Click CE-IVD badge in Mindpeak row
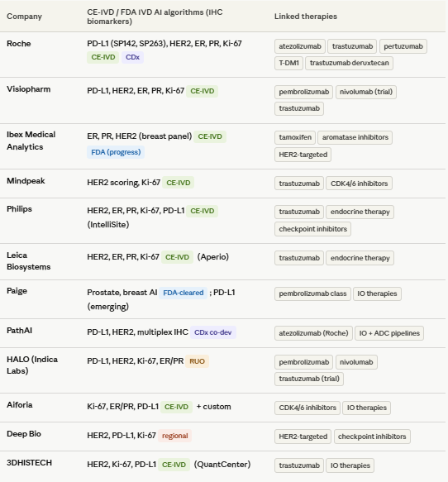The width and height of the screenshot is (448, 482). (179, 183)
